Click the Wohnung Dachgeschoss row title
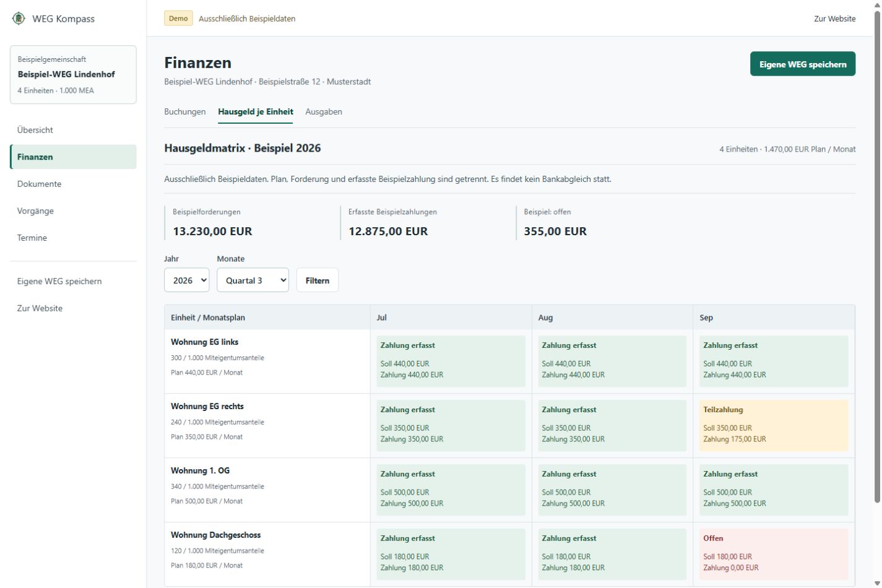882x588 pixels. 216,535
